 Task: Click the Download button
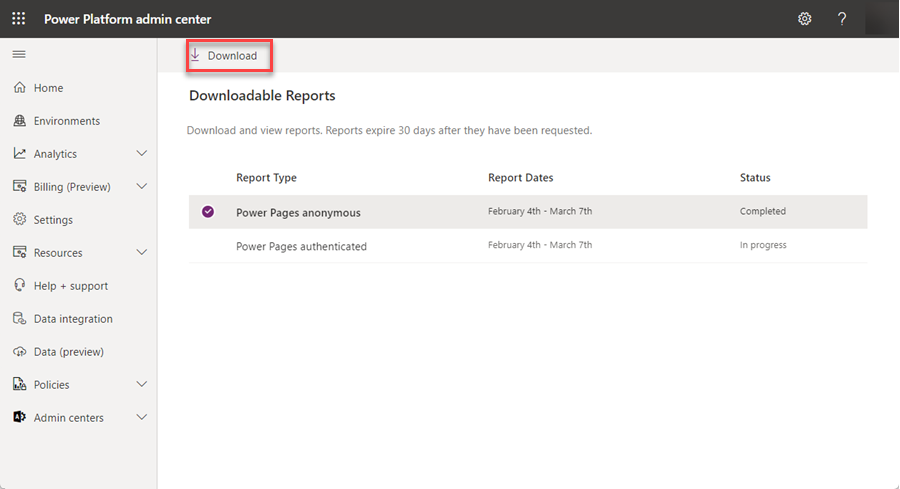[230, 56]
